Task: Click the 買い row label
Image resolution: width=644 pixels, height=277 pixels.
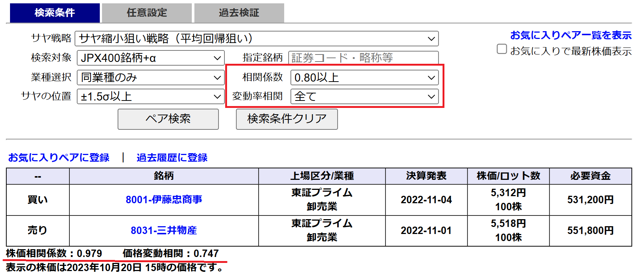Action: tap(38, 200)
